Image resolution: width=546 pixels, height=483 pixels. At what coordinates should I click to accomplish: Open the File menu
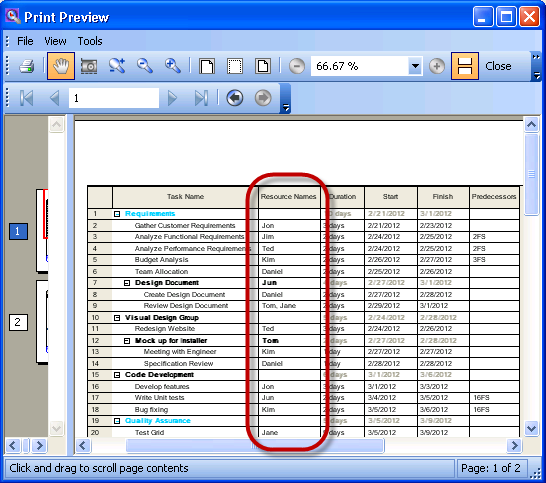(x=25, y=41)
